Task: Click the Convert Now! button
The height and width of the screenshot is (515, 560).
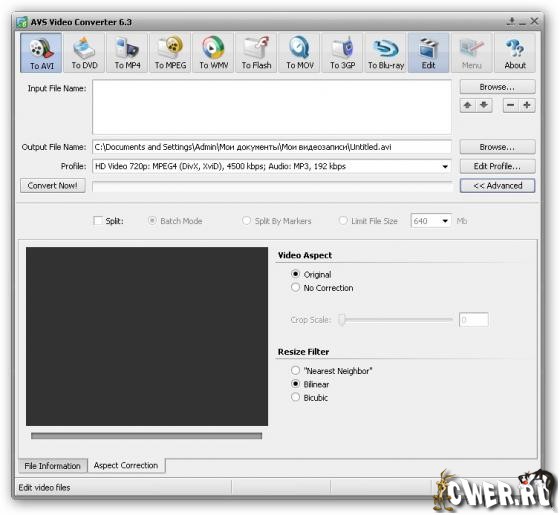Action: coord(52,186)
